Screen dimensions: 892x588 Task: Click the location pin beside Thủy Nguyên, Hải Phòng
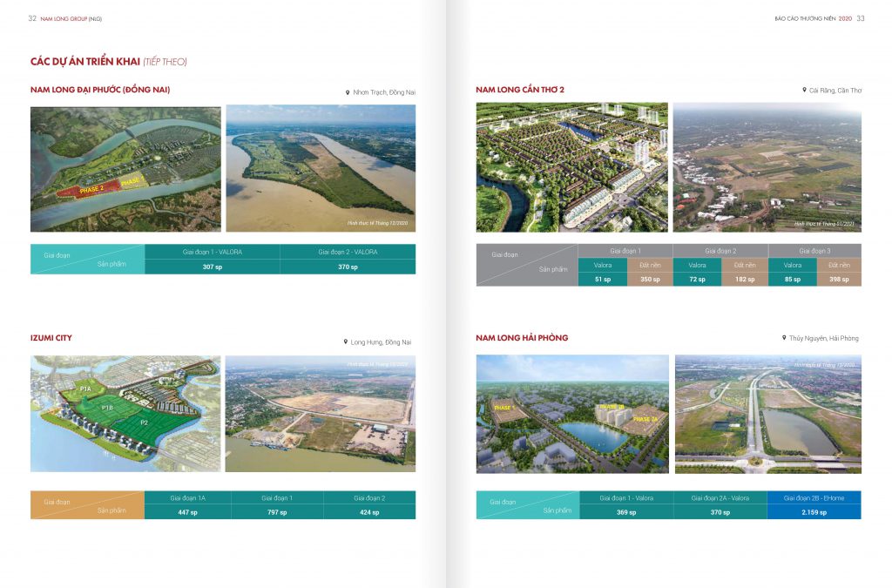784,338
